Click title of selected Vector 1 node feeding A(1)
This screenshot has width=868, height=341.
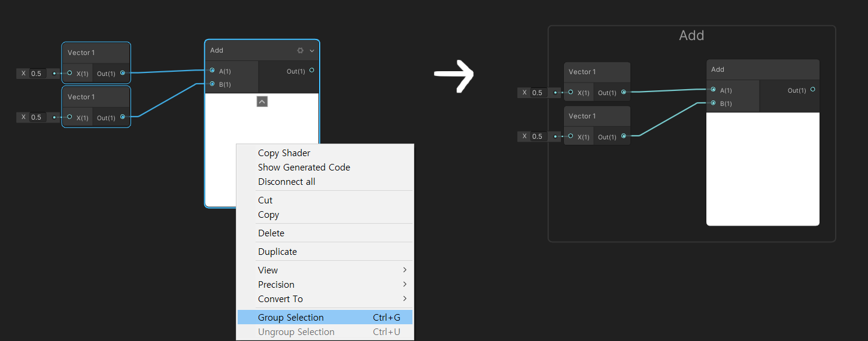81,53
